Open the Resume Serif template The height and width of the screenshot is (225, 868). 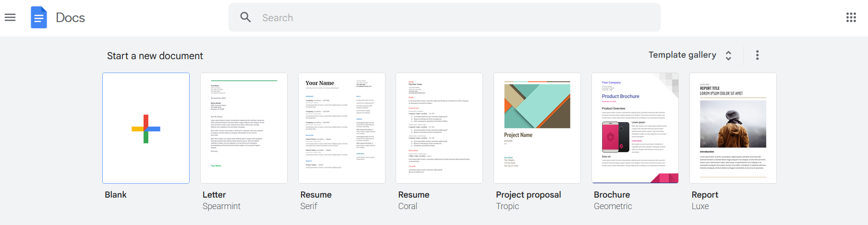pyautogui.click(x=342, y=128)
